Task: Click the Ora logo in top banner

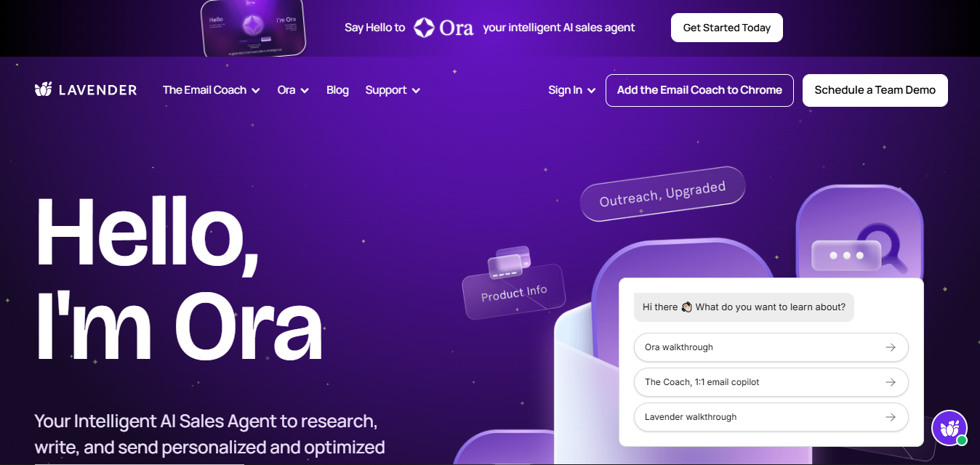Action: pos(443,28)
